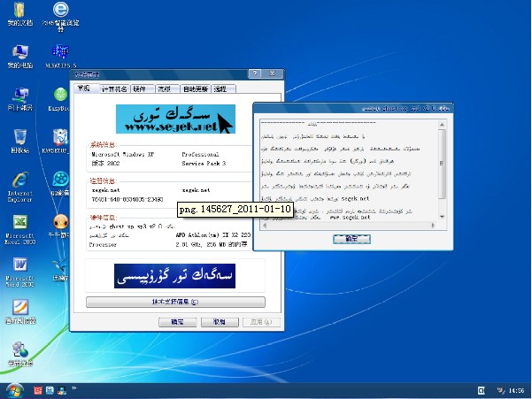Click OK (确定) in the ghost xp message dialog
Image resolution: width=532 pixels, height=399 pixels.
351,239
